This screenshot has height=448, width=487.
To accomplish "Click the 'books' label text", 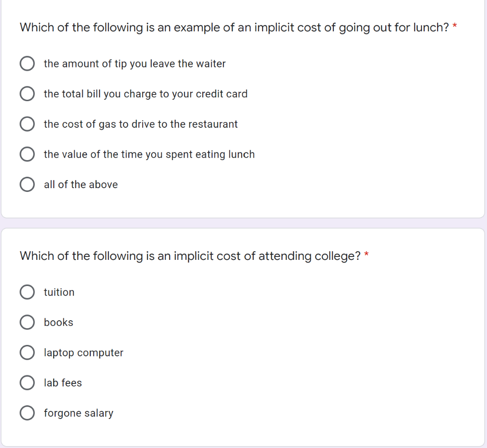I will (58, 323).
